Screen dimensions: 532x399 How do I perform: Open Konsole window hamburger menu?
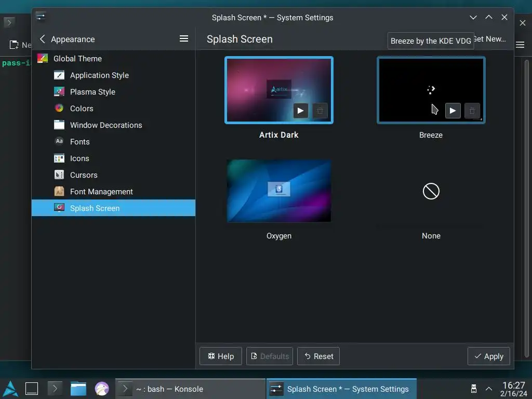[x=520, y=45]
